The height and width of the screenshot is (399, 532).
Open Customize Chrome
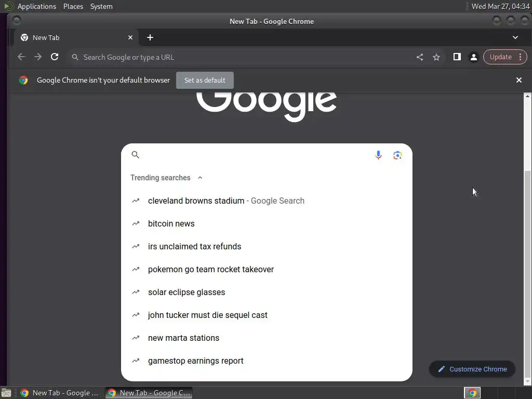point(472,369)
